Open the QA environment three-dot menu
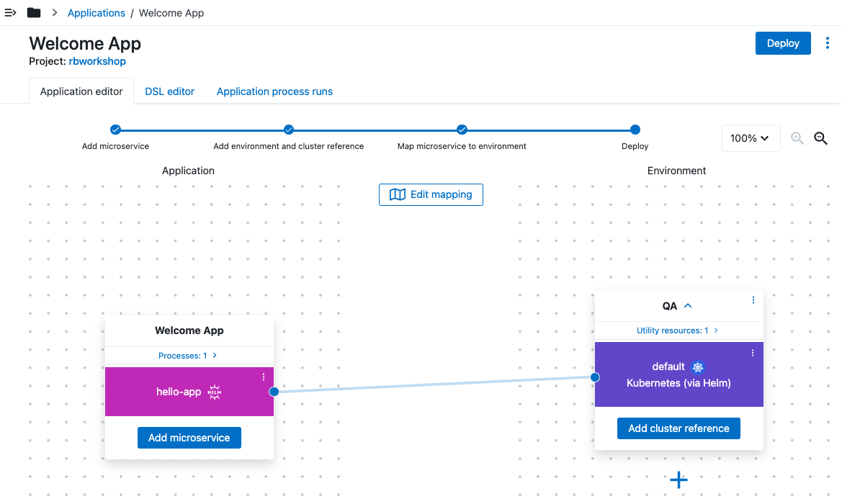The width and height of the screenshot is (842, 504). click(x=753, y=300)
